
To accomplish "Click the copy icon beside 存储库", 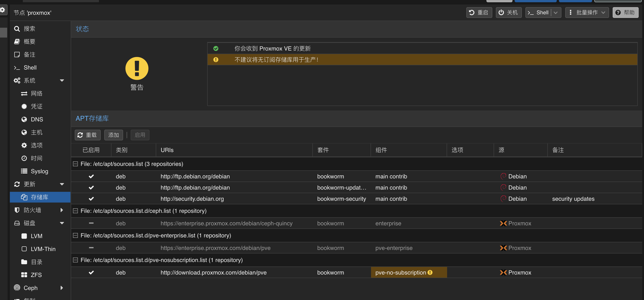I will 24,197.
